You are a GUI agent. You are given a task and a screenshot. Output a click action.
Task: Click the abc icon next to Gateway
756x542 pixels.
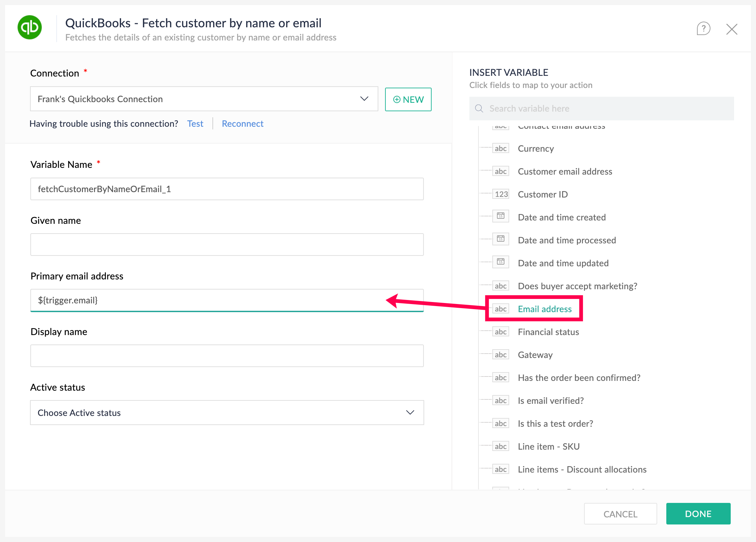501,355
